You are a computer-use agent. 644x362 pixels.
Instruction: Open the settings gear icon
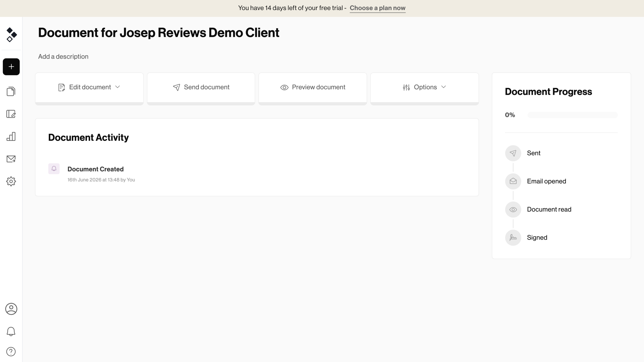pyautogui.click(x=11, y=181)
